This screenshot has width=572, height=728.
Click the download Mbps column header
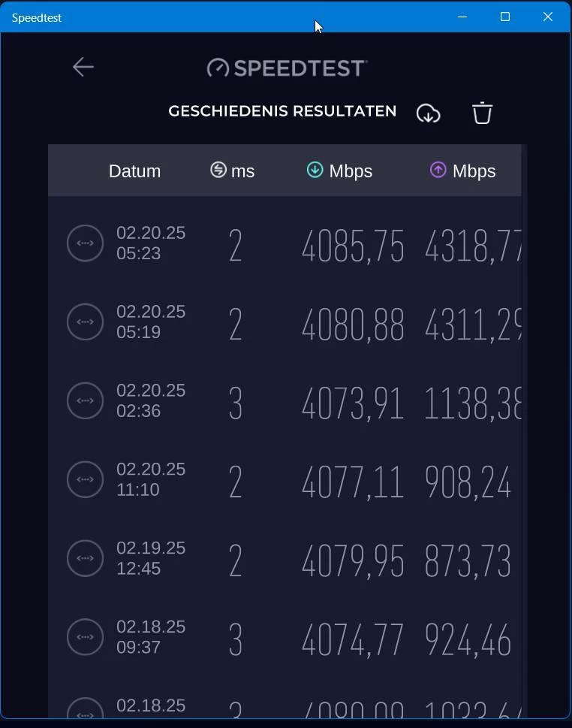(x=340, y=171)
